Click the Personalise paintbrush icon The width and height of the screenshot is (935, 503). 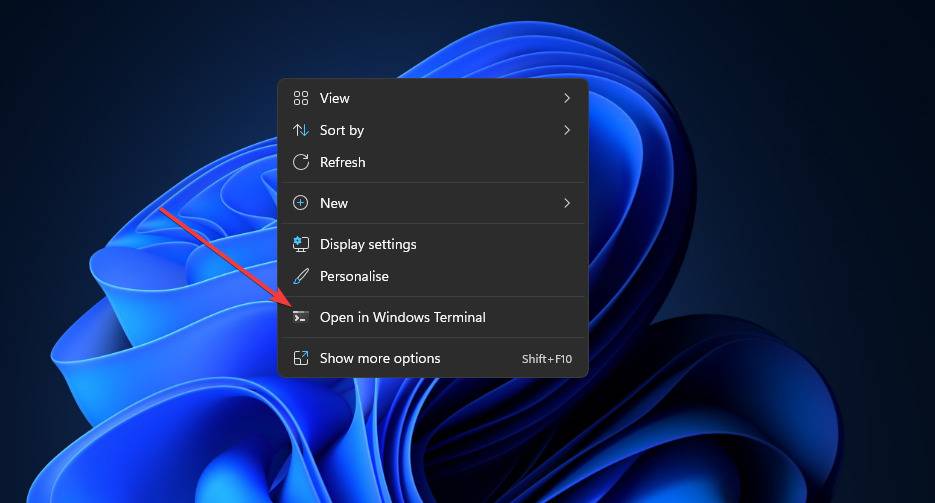[301, 276]
